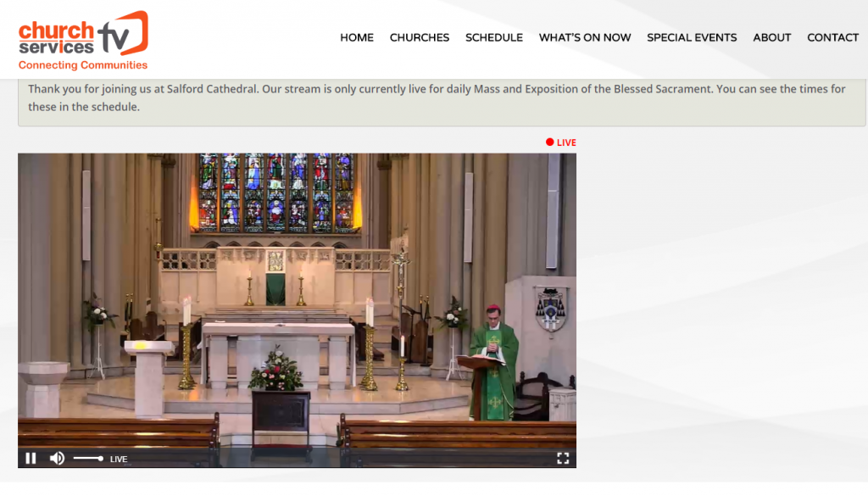
Task: Click the LIVE label in the player bar
Action: coord(119,460)
